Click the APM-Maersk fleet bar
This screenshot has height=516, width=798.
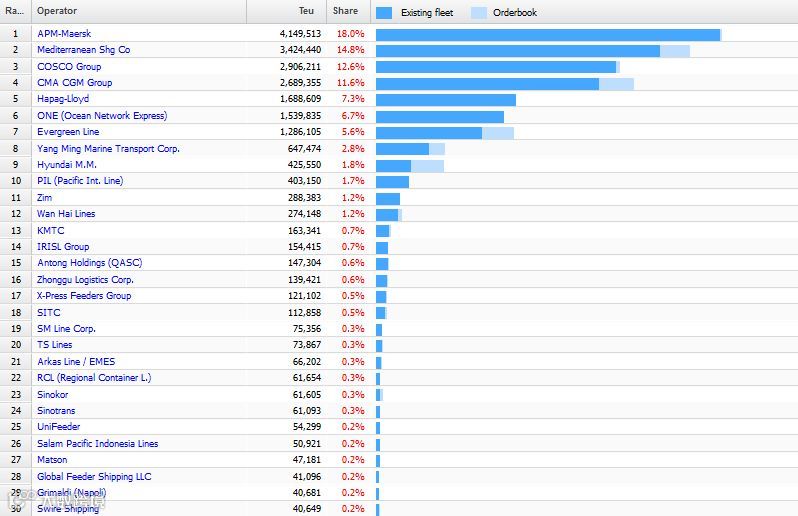pyautogui.click(x=549, y=35)
